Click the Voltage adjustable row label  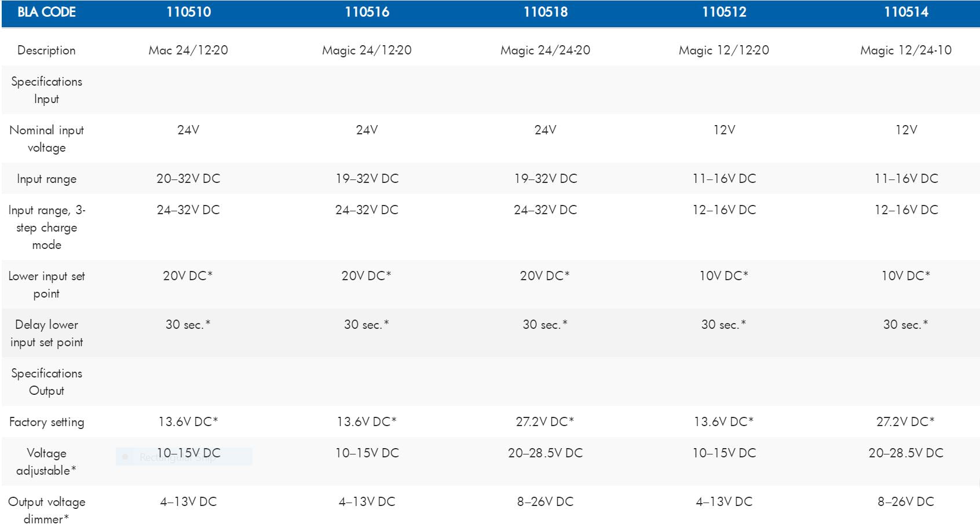pyautogui.click(x=46, y=461)
